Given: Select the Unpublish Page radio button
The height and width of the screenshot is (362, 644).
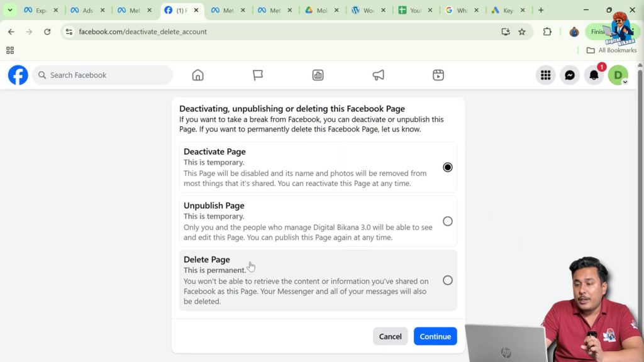Looking at the screenshot, I should pos(447,221).
